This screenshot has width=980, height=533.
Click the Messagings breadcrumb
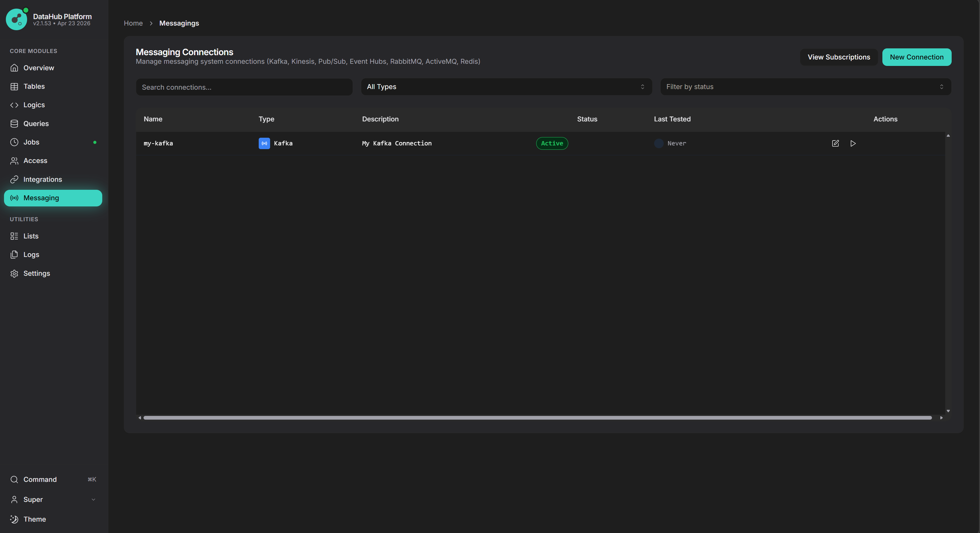pyautogui.click(x=179, y=23)
